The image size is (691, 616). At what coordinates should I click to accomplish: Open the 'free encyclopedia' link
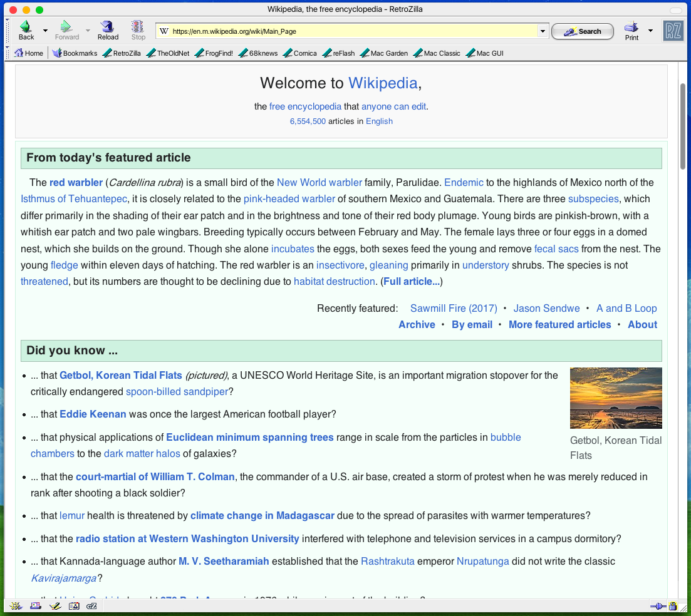point(305,106)
